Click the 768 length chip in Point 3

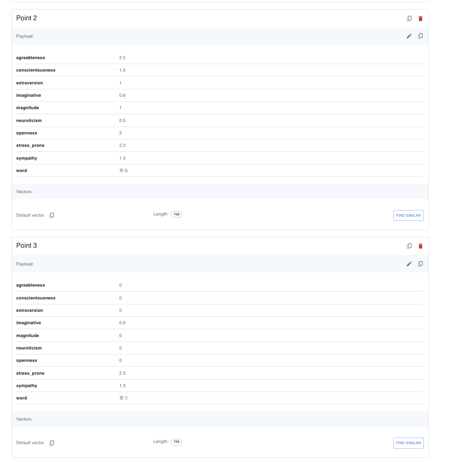[176, 442]
